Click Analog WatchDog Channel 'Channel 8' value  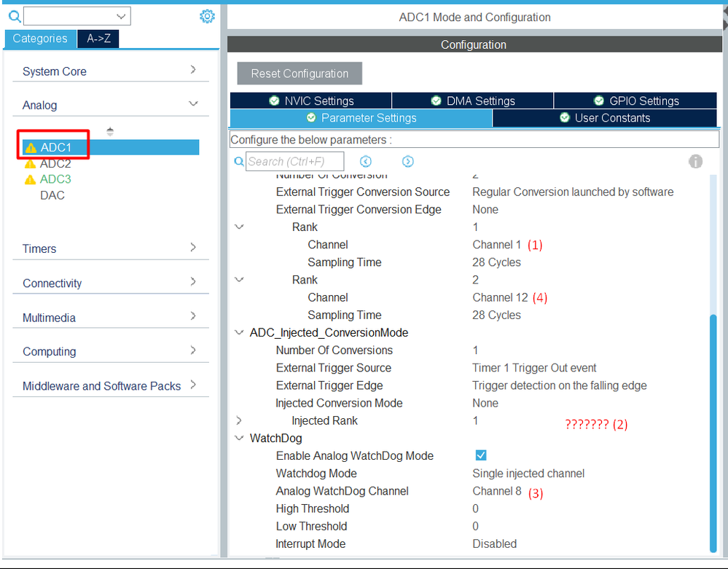coord(497,491)
